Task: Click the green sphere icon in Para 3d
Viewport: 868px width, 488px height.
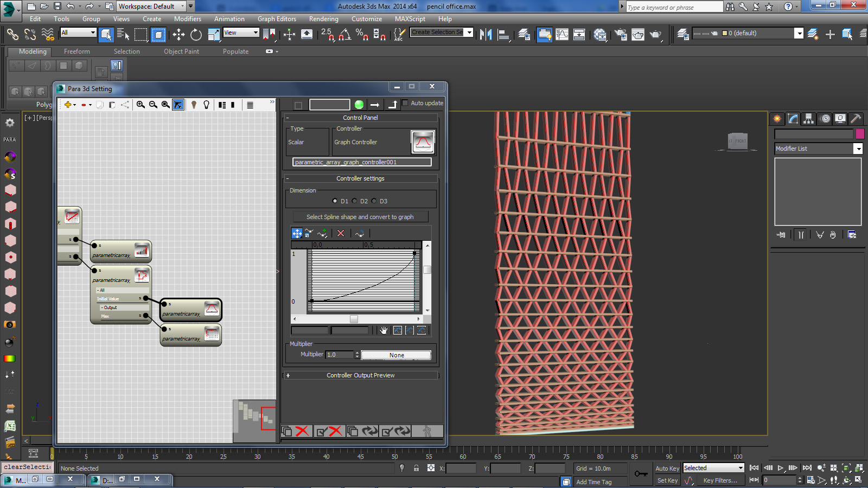Action: click(359, 105)
